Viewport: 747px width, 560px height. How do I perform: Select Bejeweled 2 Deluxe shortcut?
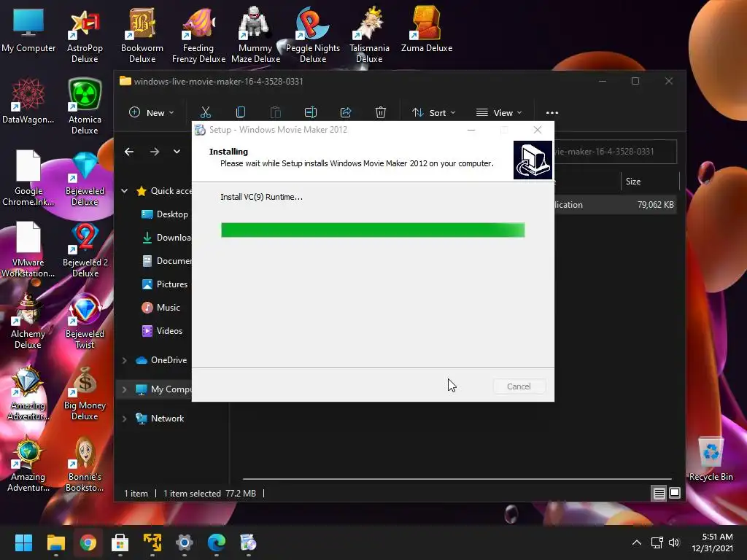(85, 249)
